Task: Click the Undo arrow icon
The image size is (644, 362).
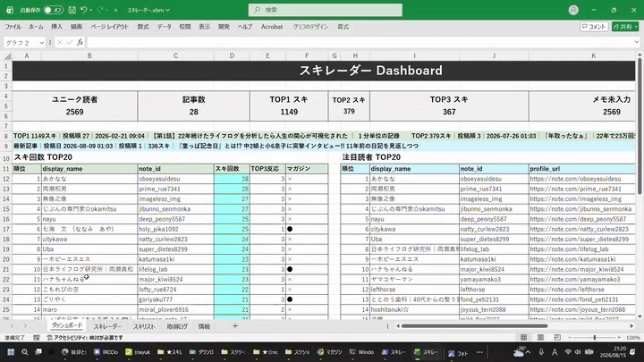Action: click(x=84, y=10)
